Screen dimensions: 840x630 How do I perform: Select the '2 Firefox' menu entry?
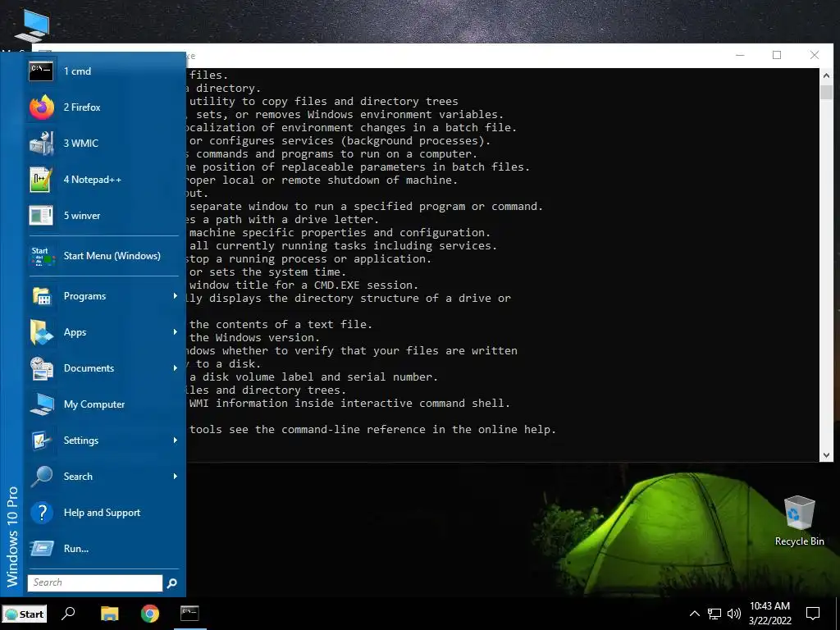(x=82, y=107)
